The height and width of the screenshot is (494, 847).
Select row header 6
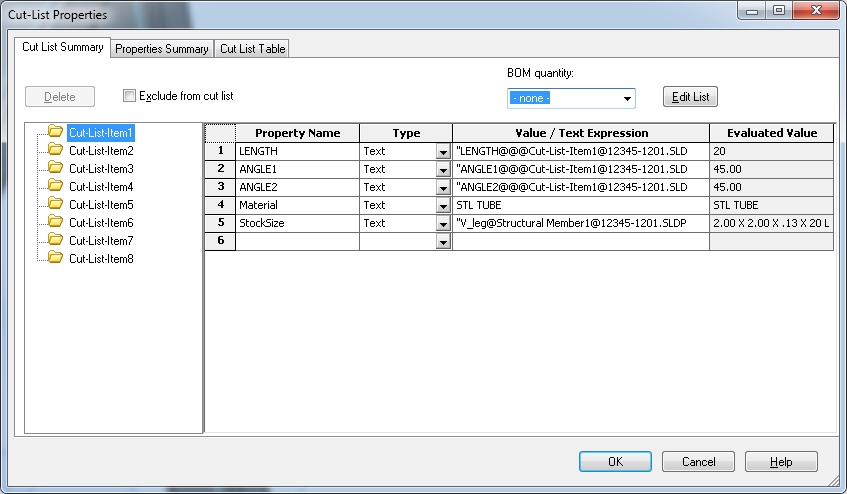click(220, 241)
